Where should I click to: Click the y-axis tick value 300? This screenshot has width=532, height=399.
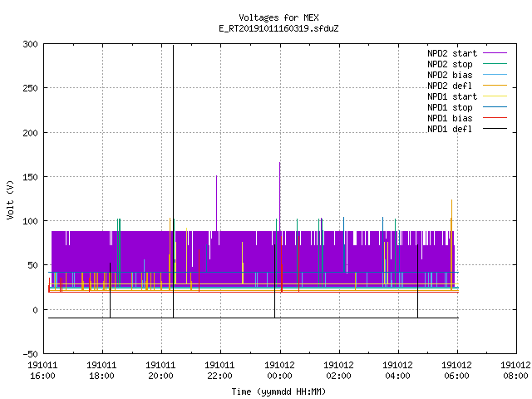point(30,44)
